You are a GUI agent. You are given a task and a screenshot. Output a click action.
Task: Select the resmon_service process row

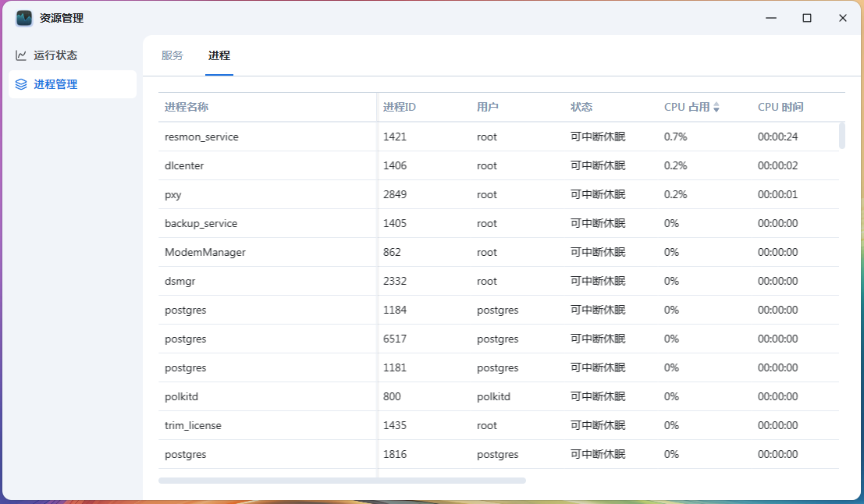(x=201, y=137)
